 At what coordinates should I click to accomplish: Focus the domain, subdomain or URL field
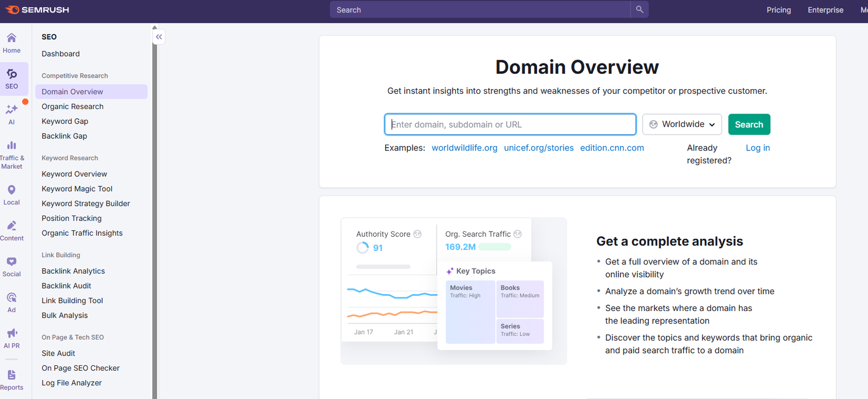pyautogui.click(x=510, y=124)
